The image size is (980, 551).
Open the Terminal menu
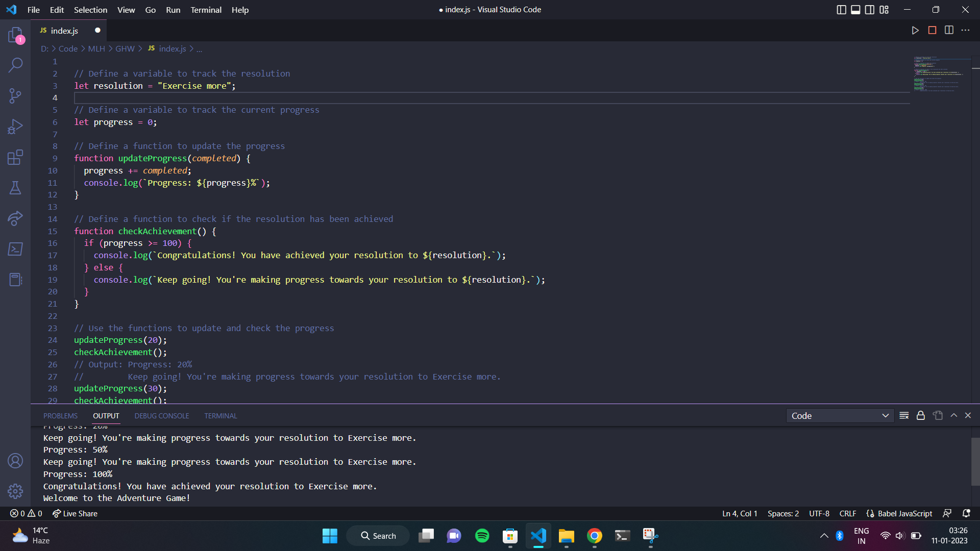tap(206, 10)
